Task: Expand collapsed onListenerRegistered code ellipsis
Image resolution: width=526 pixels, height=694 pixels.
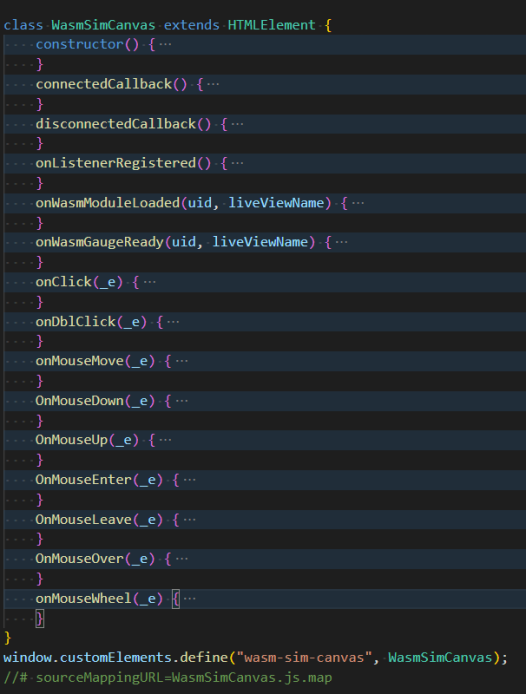Action: [x=237, y=163]
